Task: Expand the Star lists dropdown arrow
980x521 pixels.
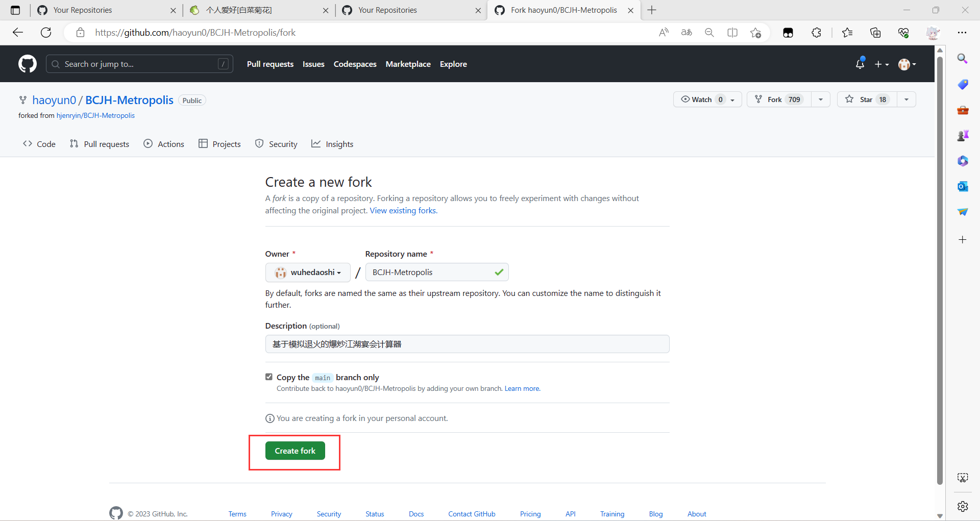Action: 906,100
